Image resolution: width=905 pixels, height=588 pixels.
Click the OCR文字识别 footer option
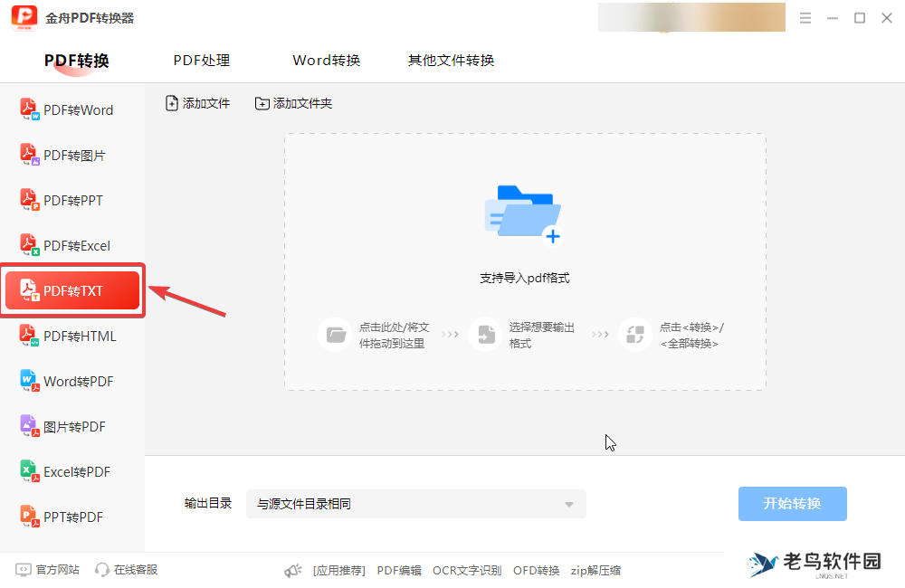tap(466, 570)
